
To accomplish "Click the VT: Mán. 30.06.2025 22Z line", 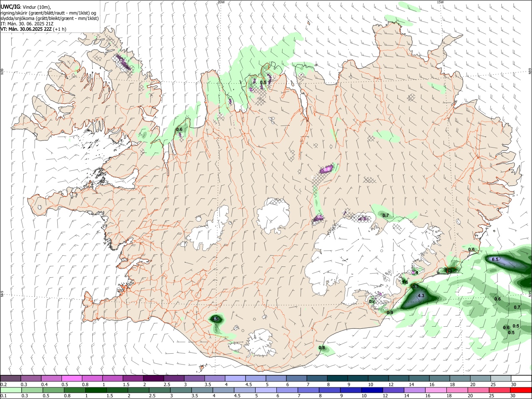I will [33, 29].
